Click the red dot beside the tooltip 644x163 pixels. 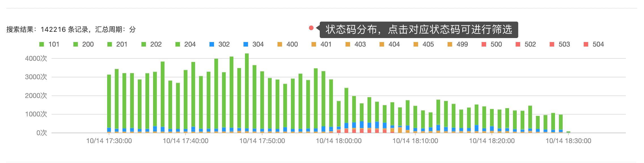311,28
